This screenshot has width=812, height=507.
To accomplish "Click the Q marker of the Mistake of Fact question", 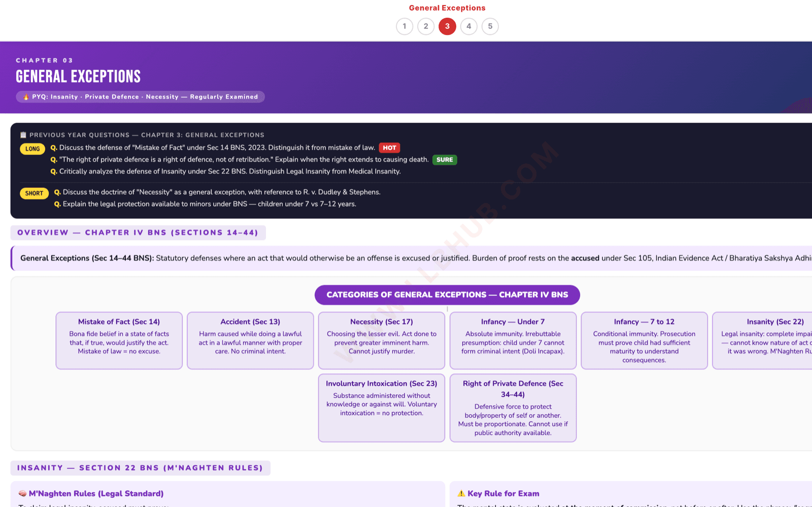I will (54, 148).
